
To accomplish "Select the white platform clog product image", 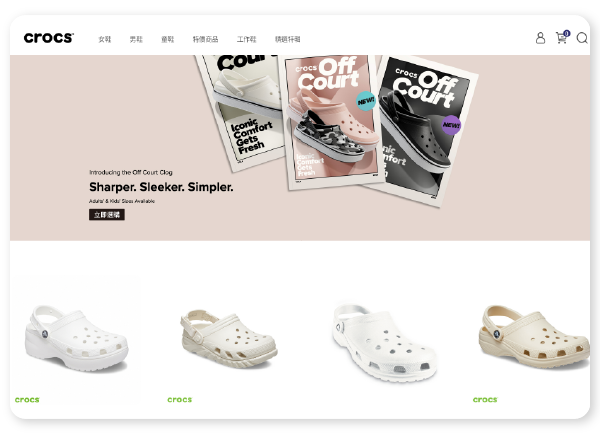I will tap(76, 338).
